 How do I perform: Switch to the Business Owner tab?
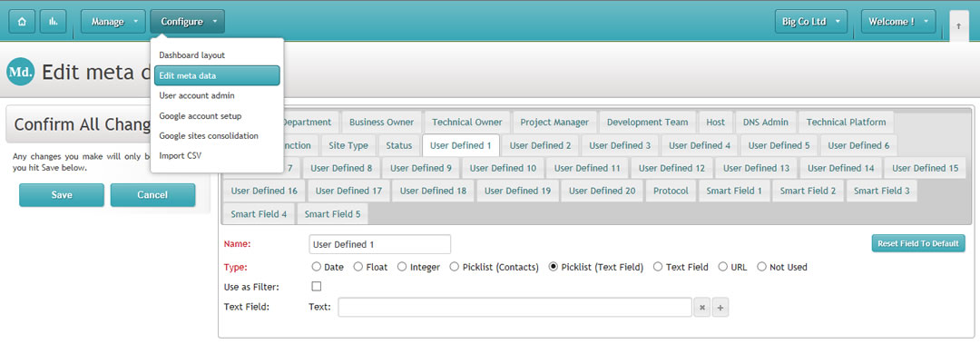(x=381, y=122)
